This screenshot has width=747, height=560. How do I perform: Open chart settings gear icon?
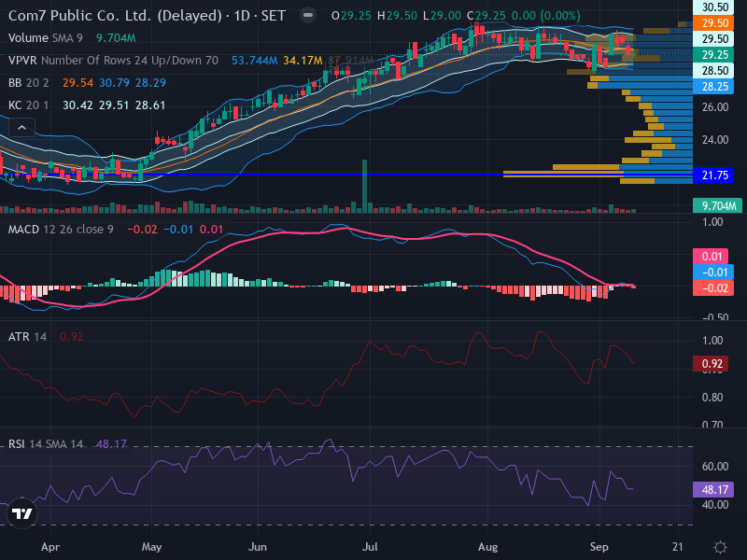click(720, 547)
